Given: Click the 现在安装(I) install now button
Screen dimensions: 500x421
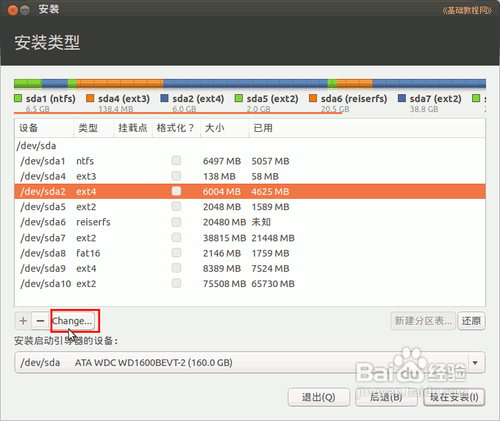Looking at the screenshot, I should (454, 397).
